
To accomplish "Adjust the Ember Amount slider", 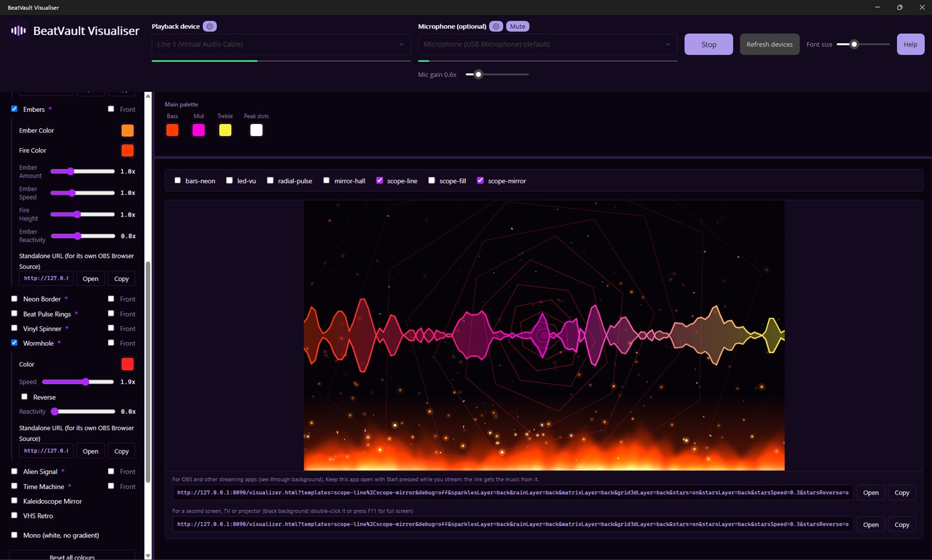I will point(82,171).
